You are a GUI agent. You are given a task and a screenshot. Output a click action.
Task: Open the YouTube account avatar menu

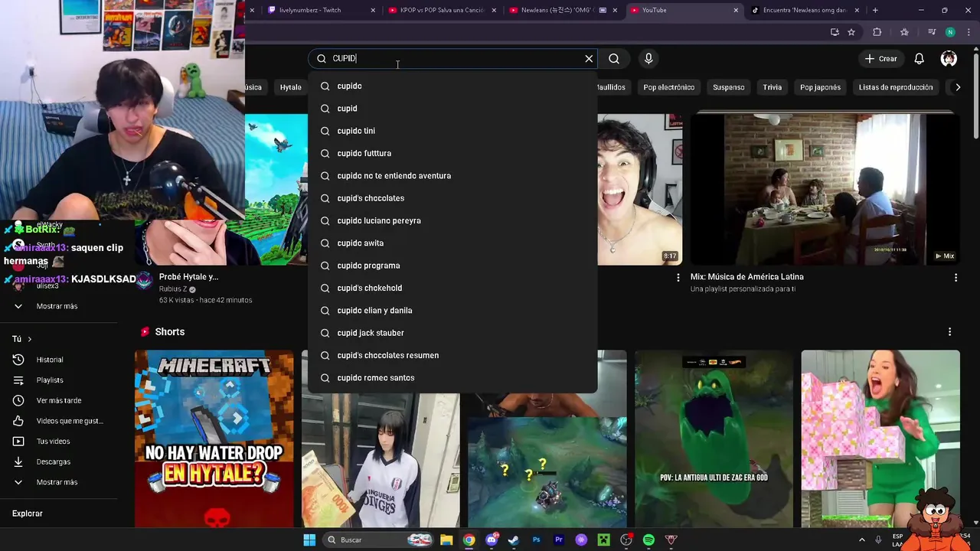point(949,59)
